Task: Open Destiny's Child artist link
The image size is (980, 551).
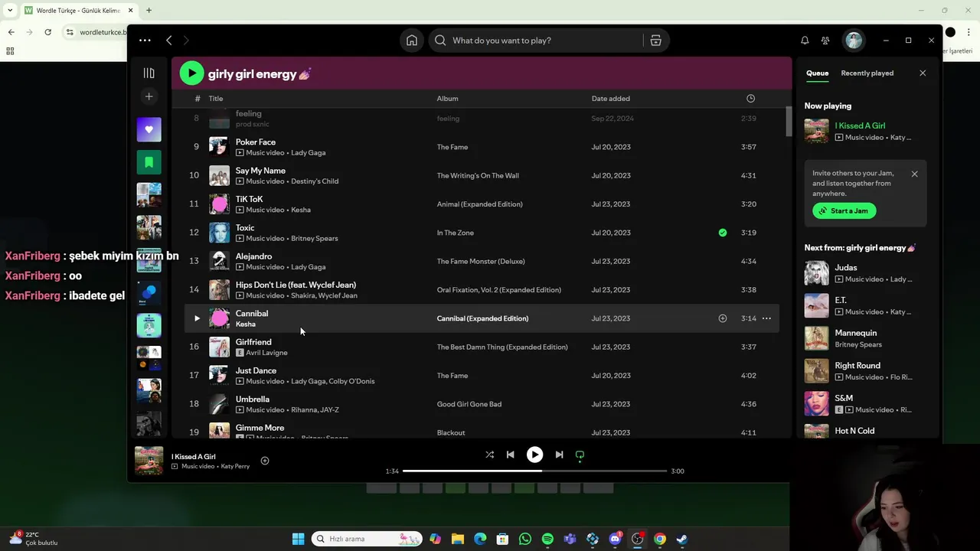Action: click(315, 181)
